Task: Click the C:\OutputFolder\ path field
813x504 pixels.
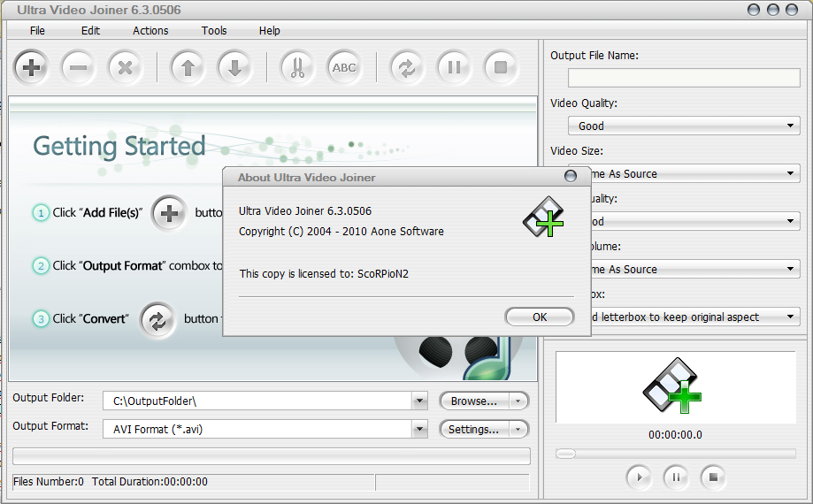Action: coord(257,401)
